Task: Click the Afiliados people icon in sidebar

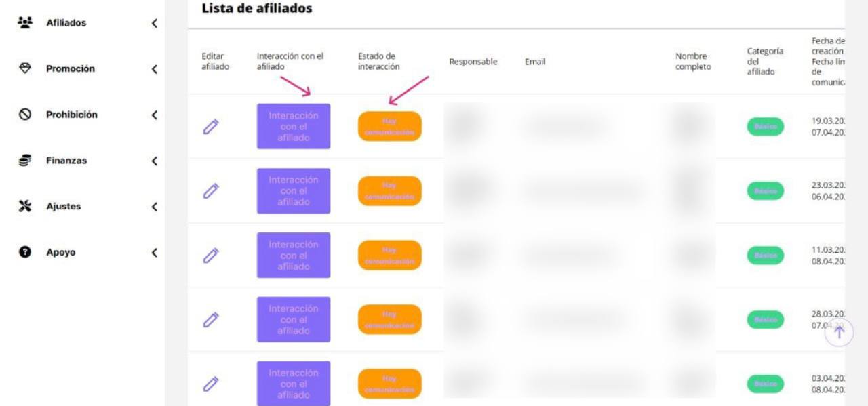Action: click(24, 22)
